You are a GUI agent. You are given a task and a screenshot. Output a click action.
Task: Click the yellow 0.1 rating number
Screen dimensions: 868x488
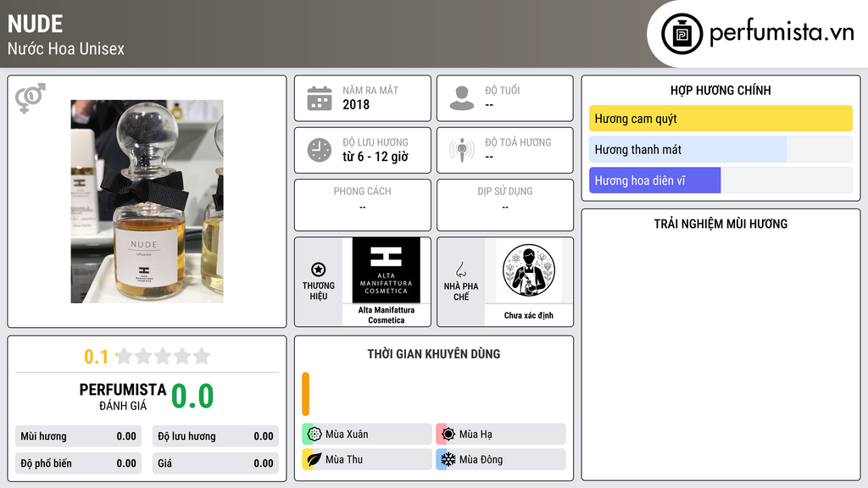coord(97,357)
